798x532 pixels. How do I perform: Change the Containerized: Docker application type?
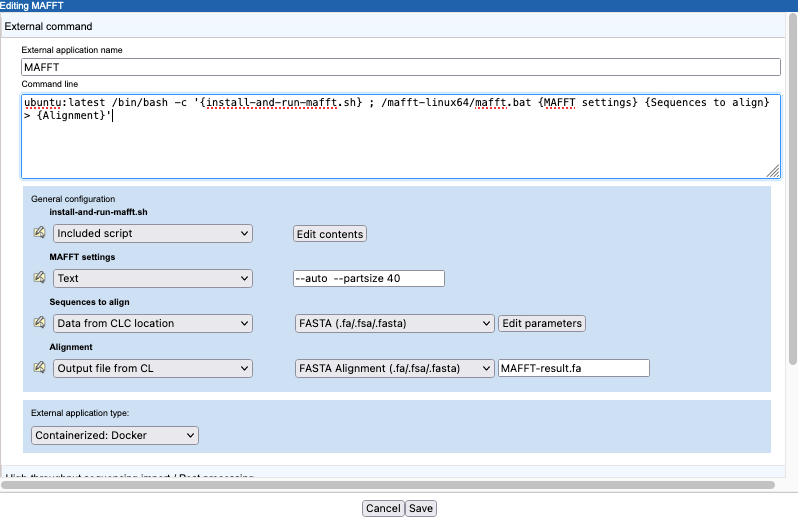tap(115, 435)
